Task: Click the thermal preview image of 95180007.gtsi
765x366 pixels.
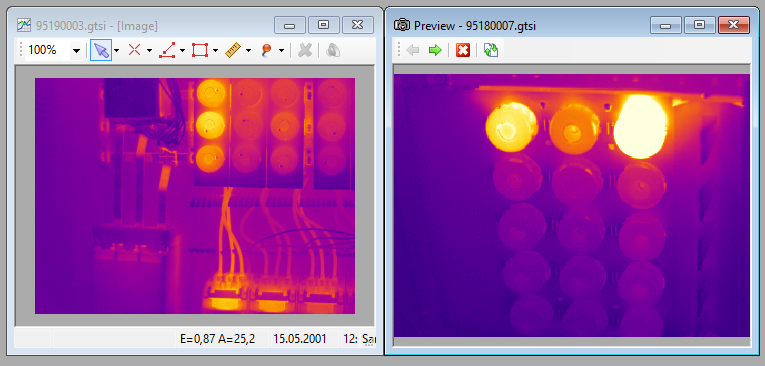Action: (x=571, y=205)
